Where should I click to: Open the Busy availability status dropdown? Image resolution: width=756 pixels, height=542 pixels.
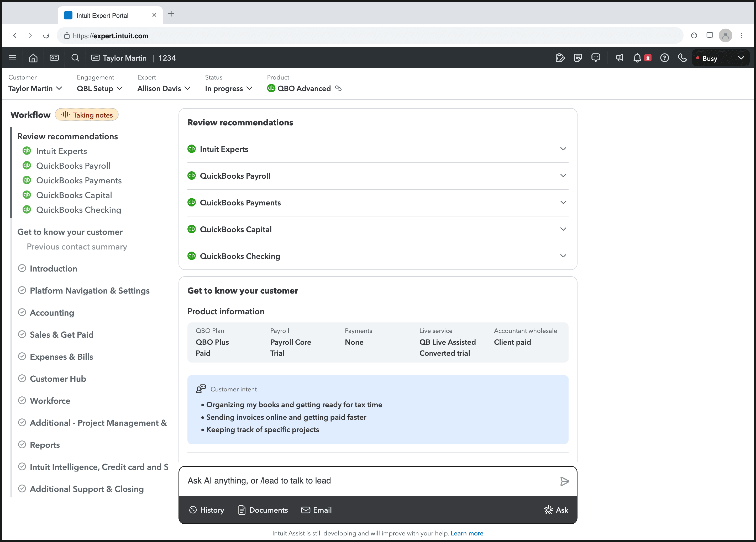[721, 58]
